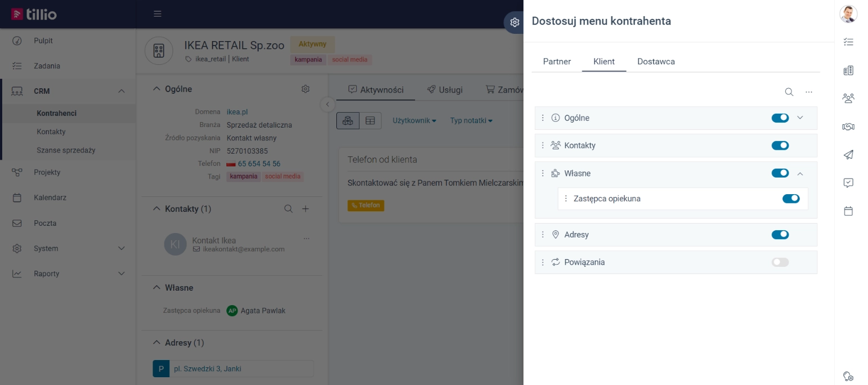Collapse the Adresy (1) section
868x385 pixels.
point(156,343)
